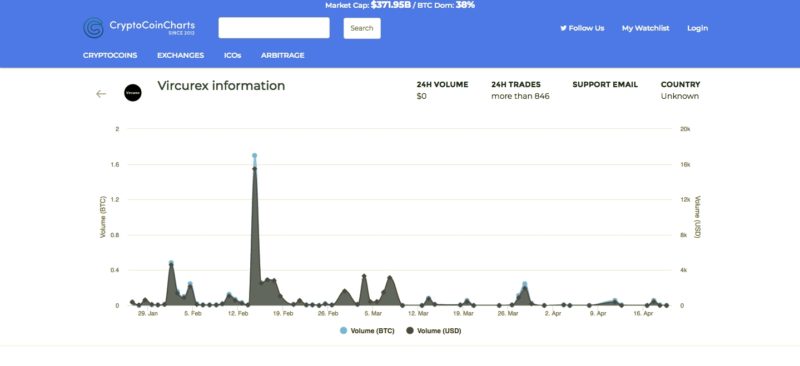This screenshot has height=366, width=800.
Task: Focus the search input field
Action: [274, 28]
